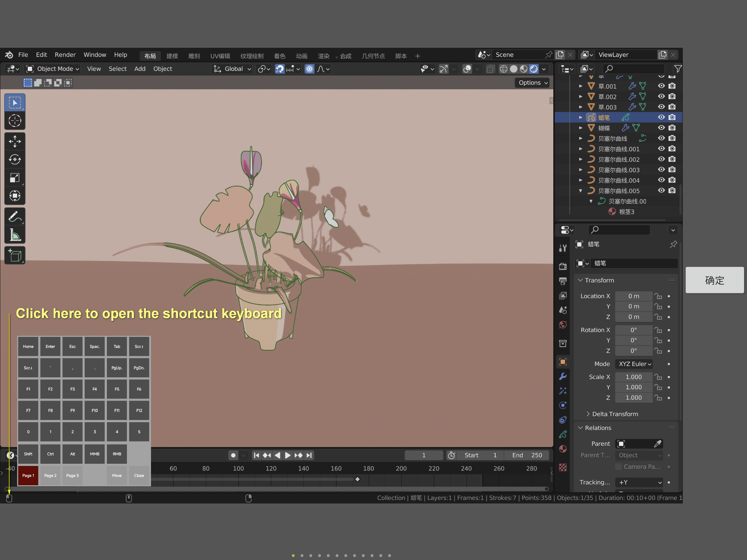Image resolution: width=747 pixels, height=560 pixels.
Task: Open the Object Mode dropdown
Action: [53, 69]
